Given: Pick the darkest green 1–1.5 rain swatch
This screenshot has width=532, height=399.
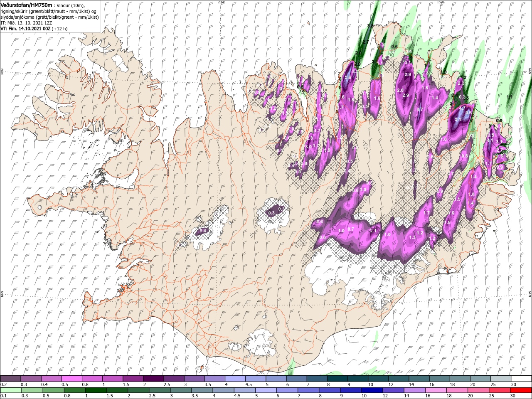Looking at the screenshot, I should tap(96, 390).
